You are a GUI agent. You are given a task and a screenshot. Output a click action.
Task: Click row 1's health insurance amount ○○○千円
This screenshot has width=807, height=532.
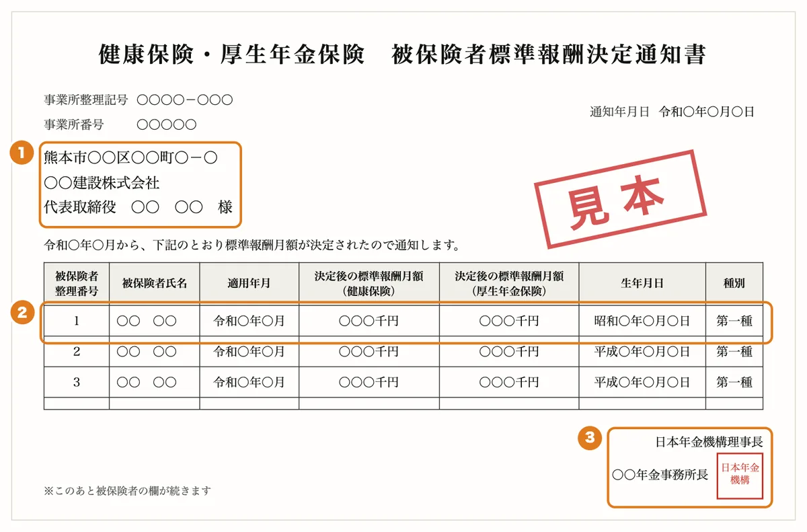369,321
